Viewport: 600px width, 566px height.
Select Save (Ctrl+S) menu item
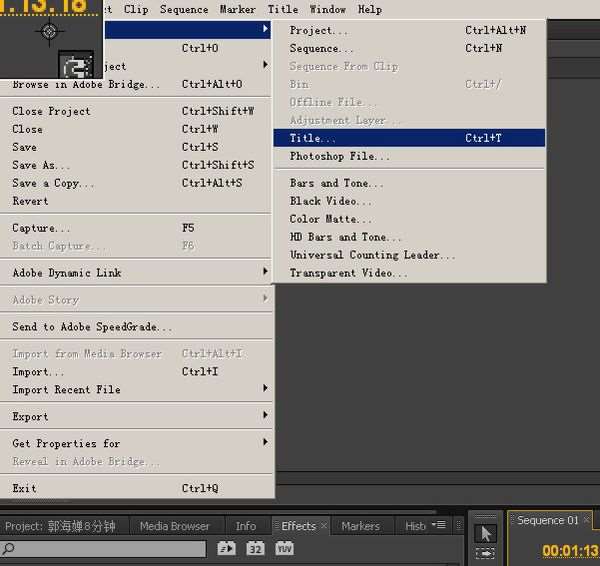(x=135, y=147)
